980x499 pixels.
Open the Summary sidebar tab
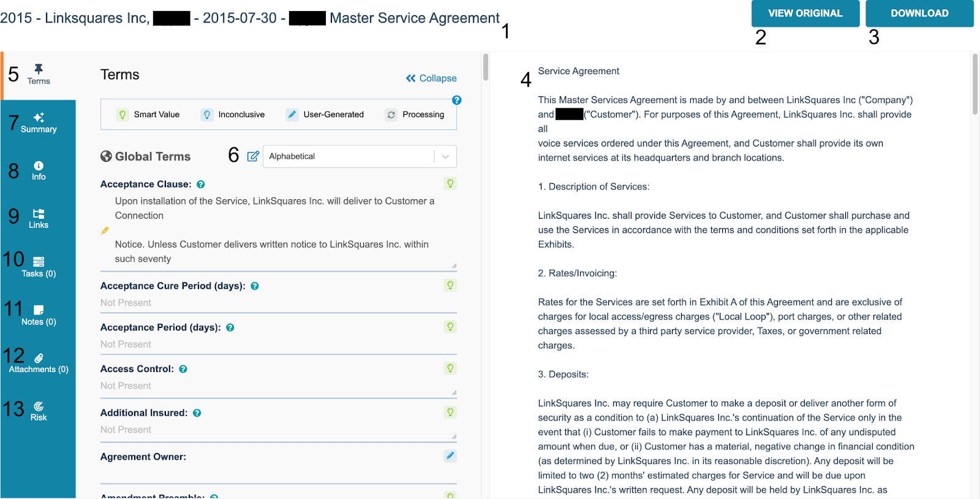[39, 123]
